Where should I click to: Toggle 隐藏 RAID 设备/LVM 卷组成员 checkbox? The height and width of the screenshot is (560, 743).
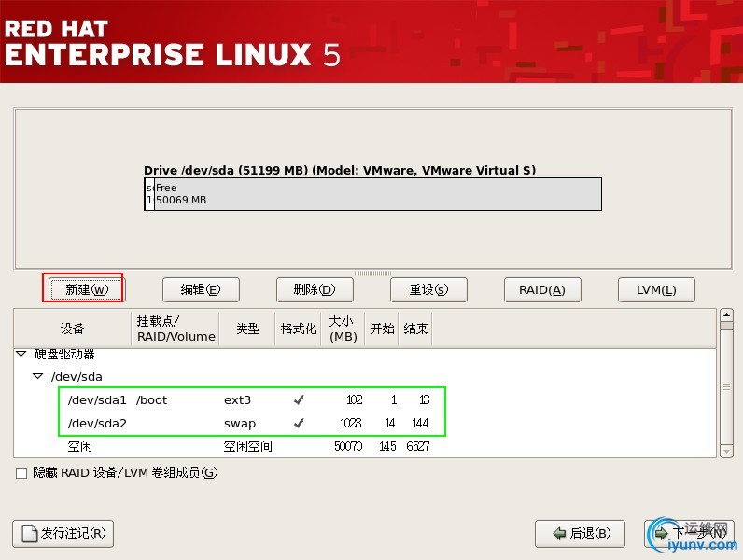tap(21, 473)
